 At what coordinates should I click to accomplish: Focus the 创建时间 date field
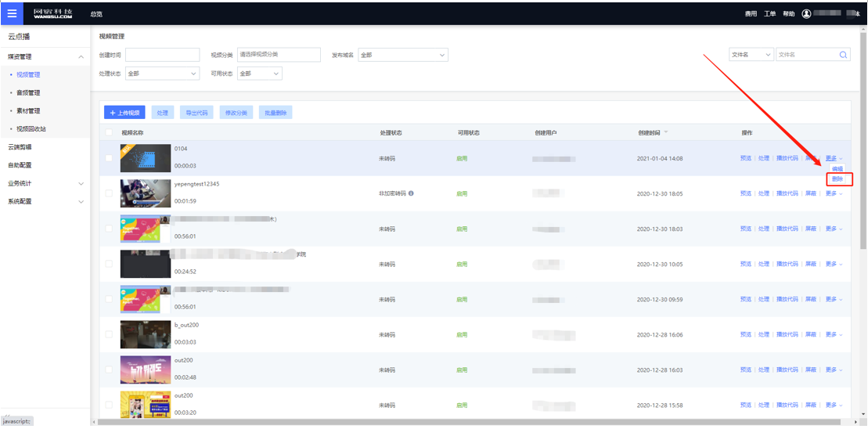(x=162, y=55)
